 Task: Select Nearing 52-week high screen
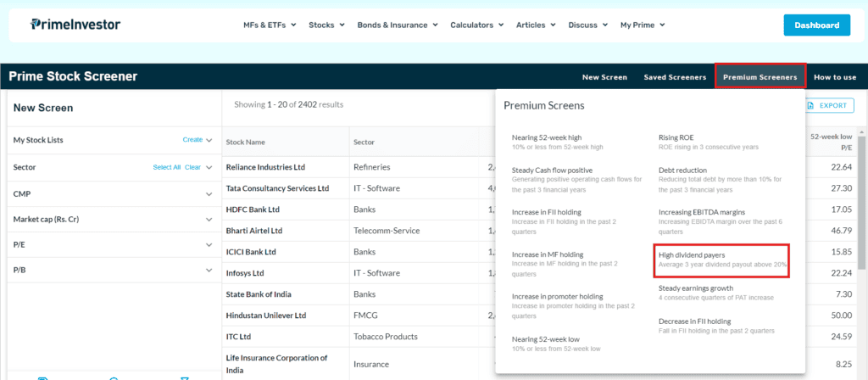[x=558, y=142]
